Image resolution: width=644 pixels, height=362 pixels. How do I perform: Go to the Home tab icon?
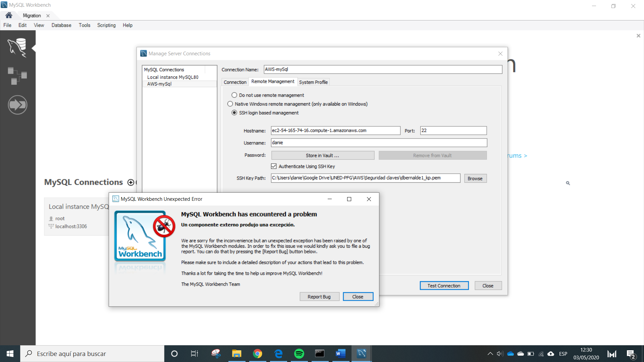[x=9, y=15]
